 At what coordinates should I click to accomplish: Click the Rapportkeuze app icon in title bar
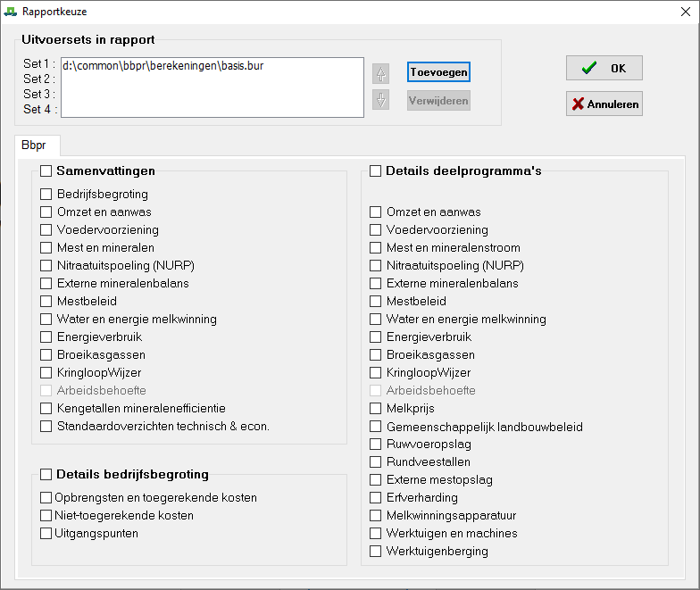pos(11,12)
